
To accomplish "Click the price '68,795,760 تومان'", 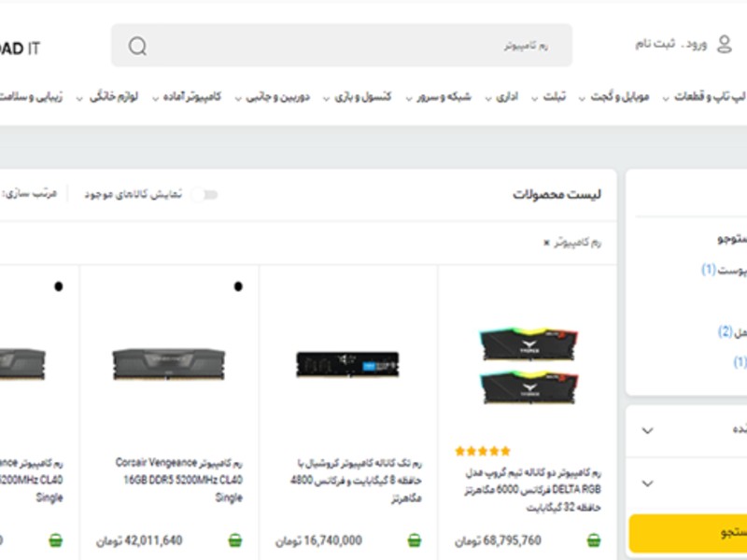I will click(x=498, y=541).
